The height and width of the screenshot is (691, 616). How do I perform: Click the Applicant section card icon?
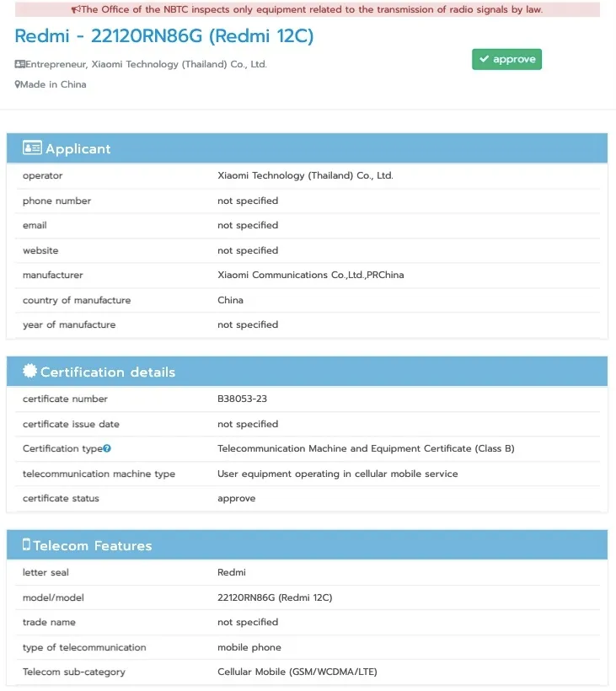point(32,148)
